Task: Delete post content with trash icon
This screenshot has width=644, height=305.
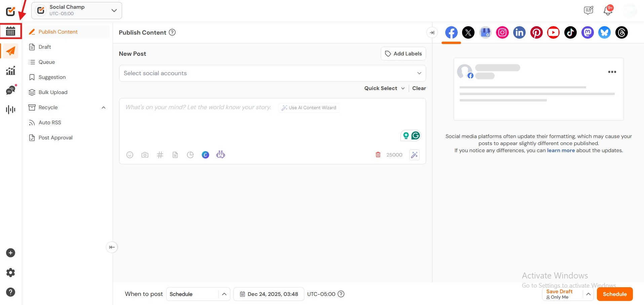Action: coord(378,155)
